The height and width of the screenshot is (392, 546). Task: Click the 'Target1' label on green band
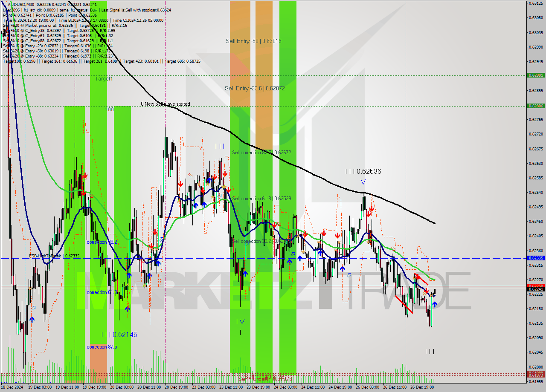(x=104, y=79)
